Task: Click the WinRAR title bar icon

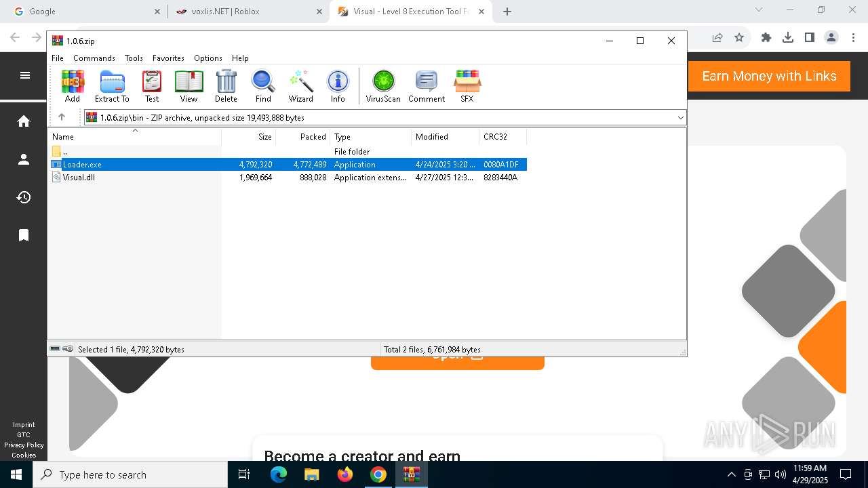Action: pos(58,41)
